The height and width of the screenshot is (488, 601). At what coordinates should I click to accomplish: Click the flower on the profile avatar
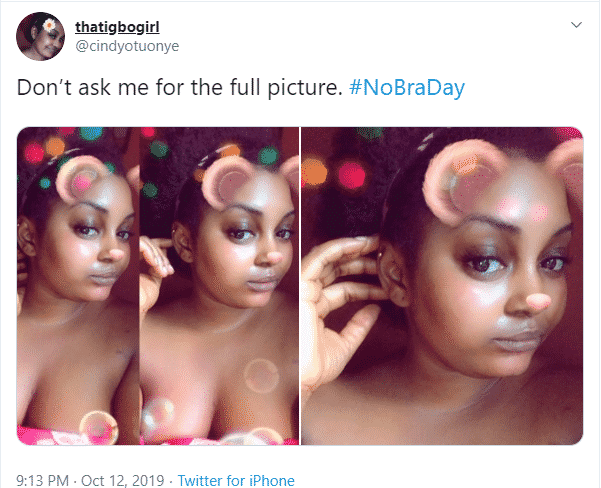pyautogui.click(x=49, y=25)
